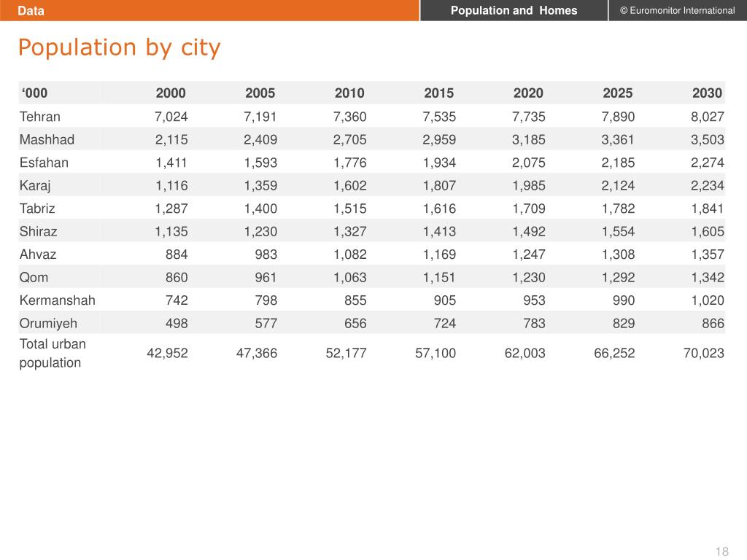Click Orumiyeh's 2005 value 577
The height and width of the screenshot is (560, 747).
click(266, 323)
